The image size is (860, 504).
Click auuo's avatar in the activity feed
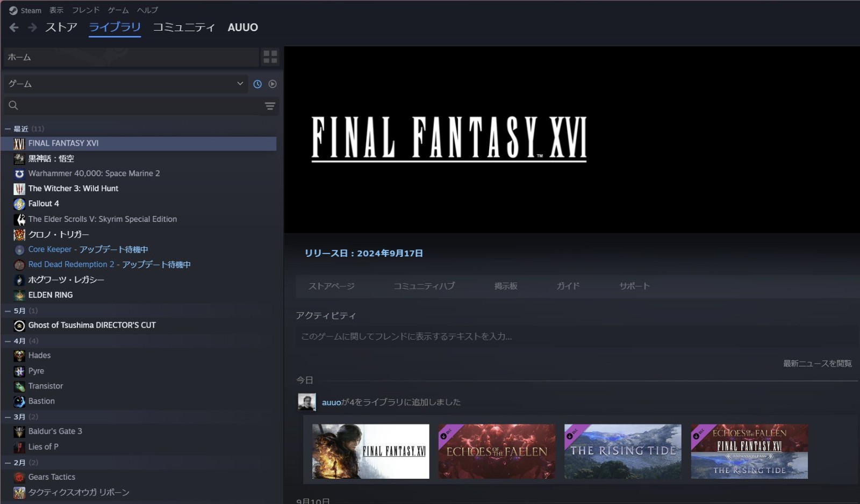point(306,402)
